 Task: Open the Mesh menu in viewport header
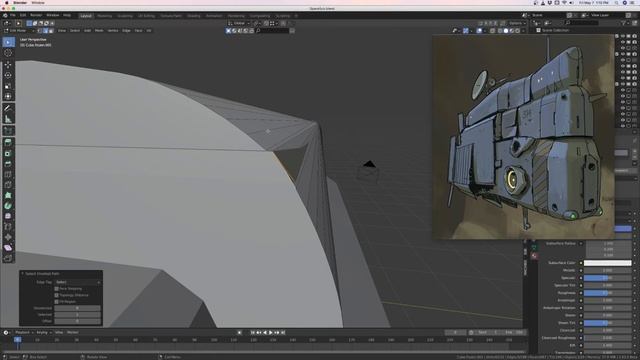[x=99, y=31]
